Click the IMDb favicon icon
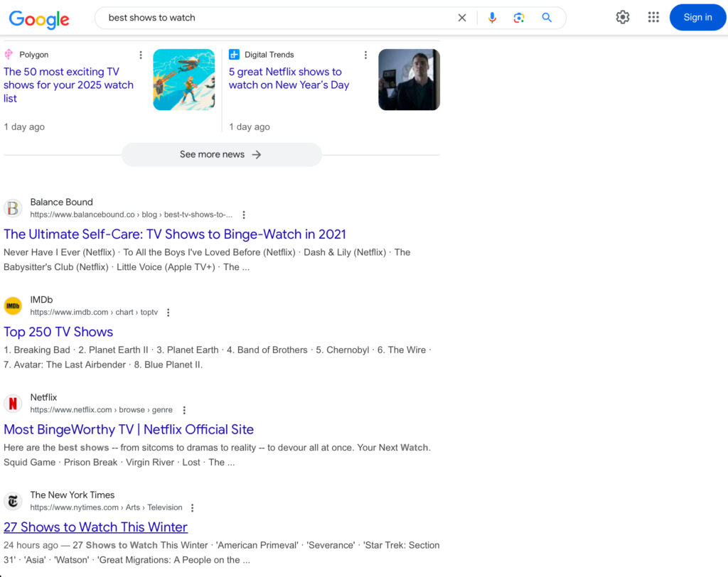 [x=13, y=306]
